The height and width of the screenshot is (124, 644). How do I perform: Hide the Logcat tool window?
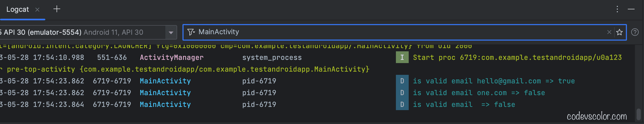click(x=631, y=9)
